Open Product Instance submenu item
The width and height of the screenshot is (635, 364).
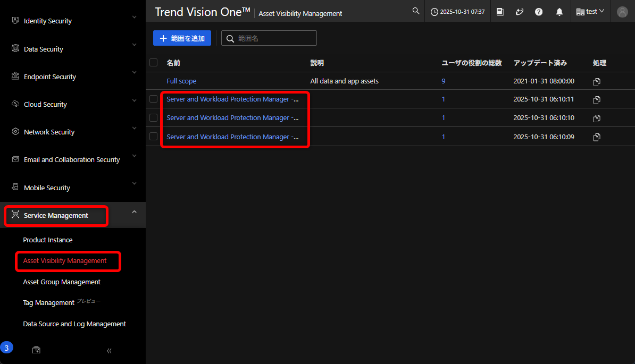tap(48, 240)
